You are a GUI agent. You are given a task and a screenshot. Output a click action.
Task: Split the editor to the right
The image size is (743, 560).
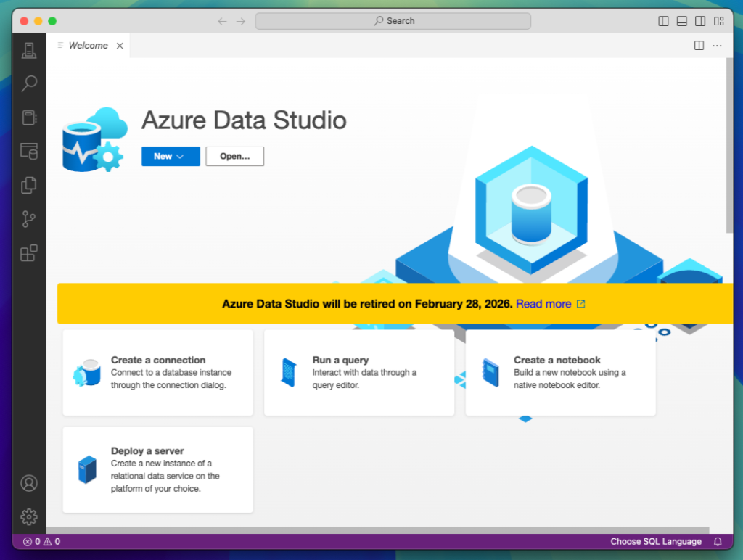click(x=699, y=46)
